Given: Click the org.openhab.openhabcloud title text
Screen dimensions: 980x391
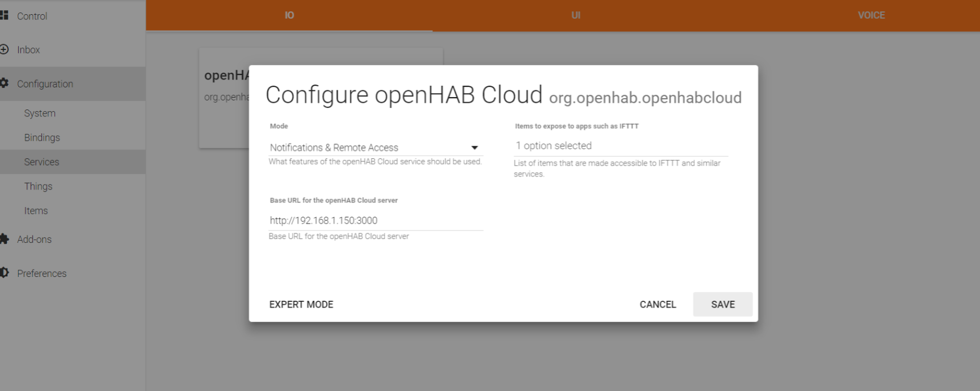Looking at the screenshot, I should [x=645, y=98].
